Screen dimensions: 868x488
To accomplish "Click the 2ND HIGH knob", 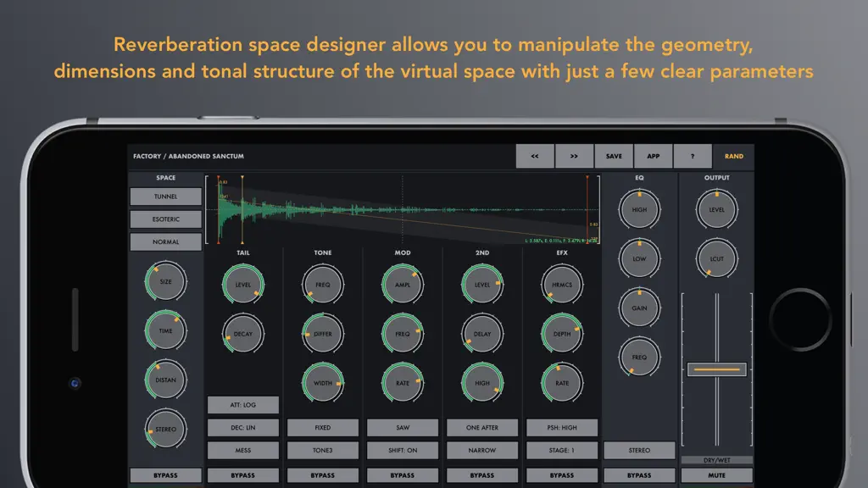I will (x=482, y=383).
